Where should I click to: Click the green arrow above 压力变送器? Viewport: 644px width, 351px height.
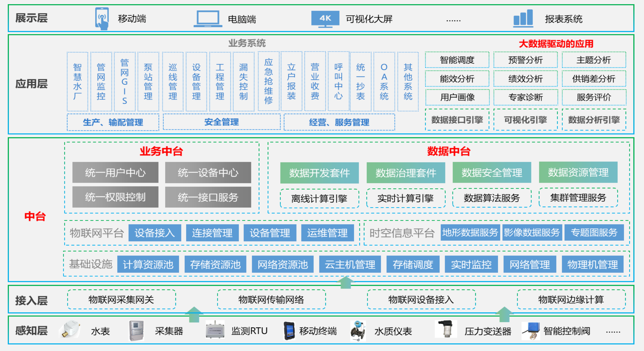coord(504,315)
